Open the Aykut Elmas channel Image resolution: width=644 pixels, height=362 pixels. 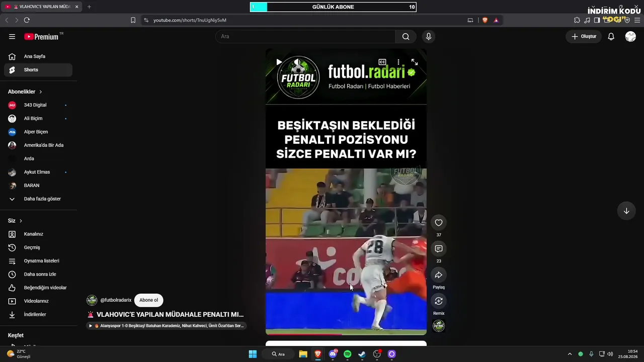pos(38,172)
